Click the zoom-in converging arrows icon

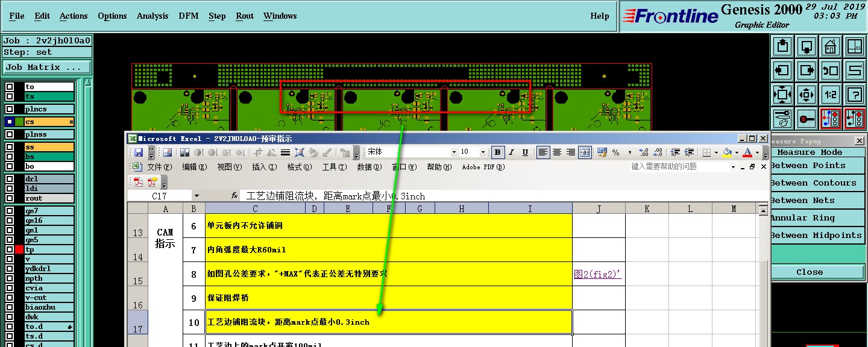(x=782, y=94)
